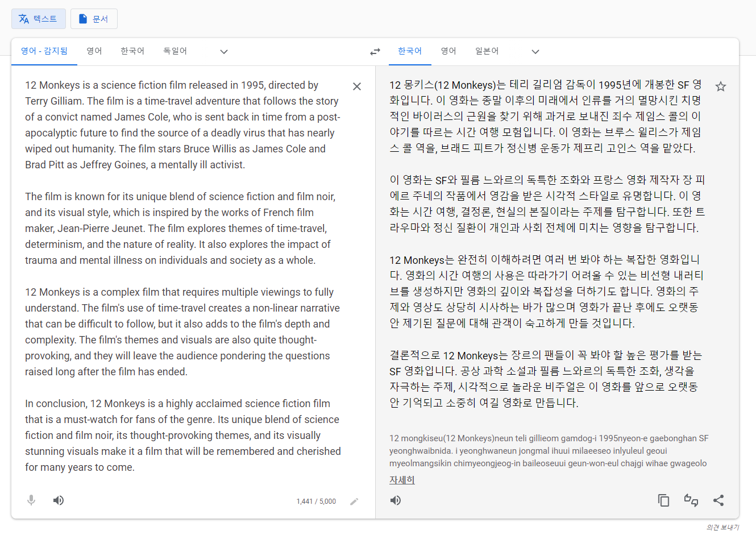This screenshot has width=756, height=543.
Task: Choose 영어 as source language
Action: tap(94, 51)
